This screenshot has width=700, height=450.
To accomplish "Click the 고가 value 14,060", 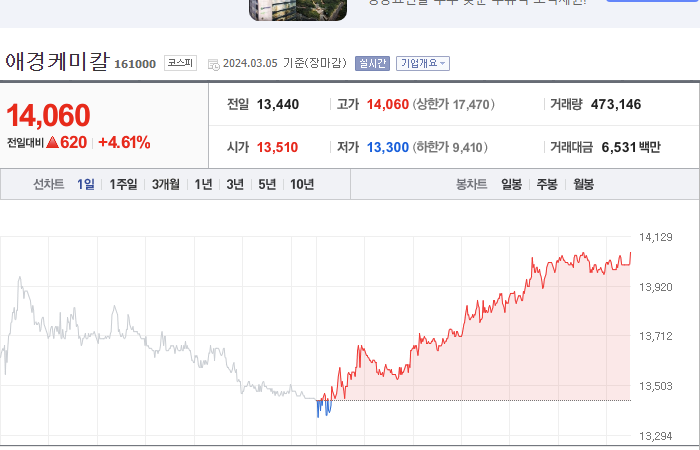I will coord(388,104).
